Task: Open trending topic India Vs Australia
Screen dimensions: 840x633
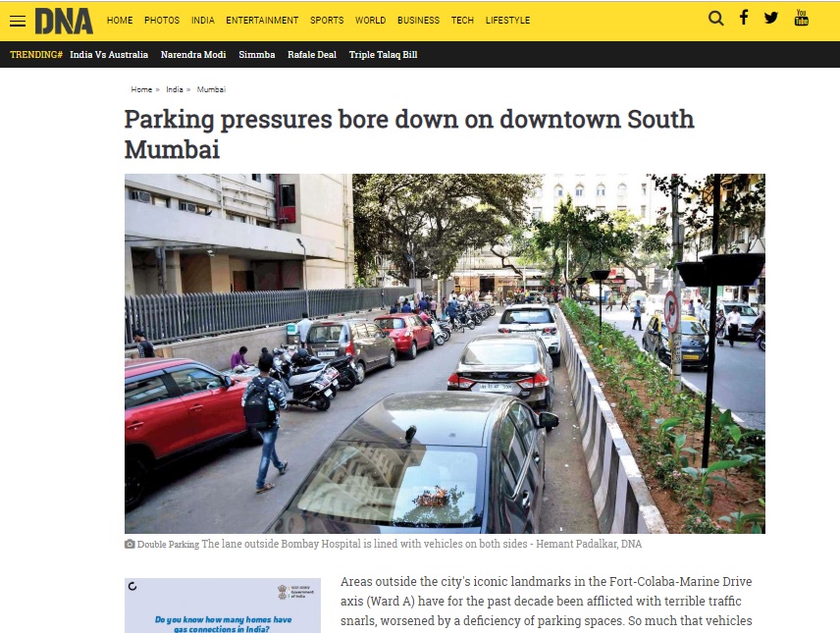Action: click(109, 55)
